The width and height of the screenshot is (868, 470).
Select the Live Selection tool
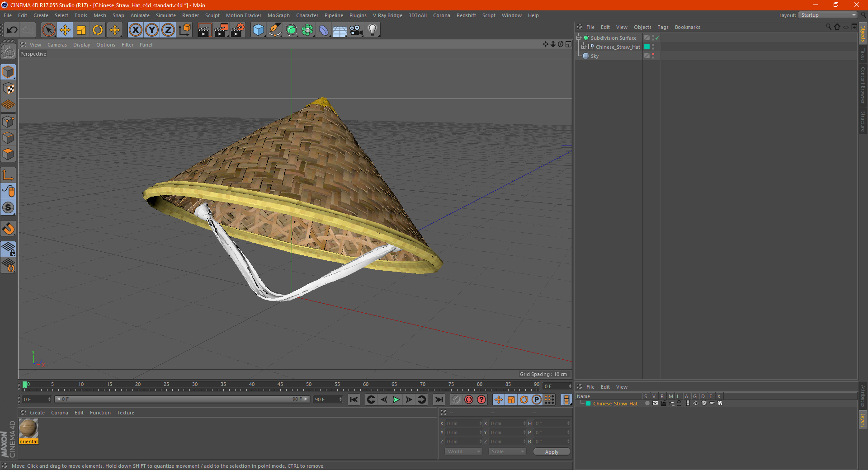(48, 30)
